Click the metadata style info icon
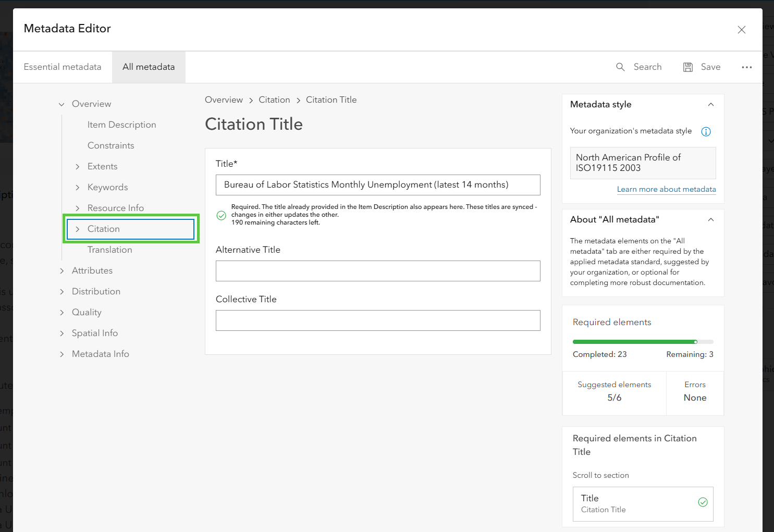 pyautogui.click(x=706, y=132)
